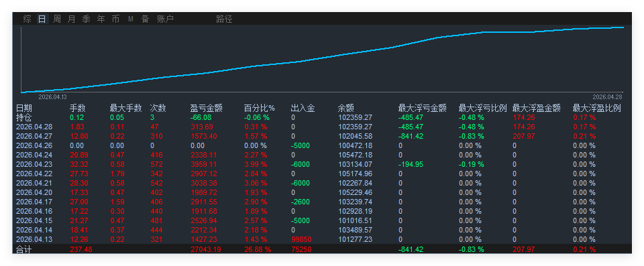Click the 余额 column header
Image resolution: width=644 pixels, height=266 pixels.
click(346, 109)
